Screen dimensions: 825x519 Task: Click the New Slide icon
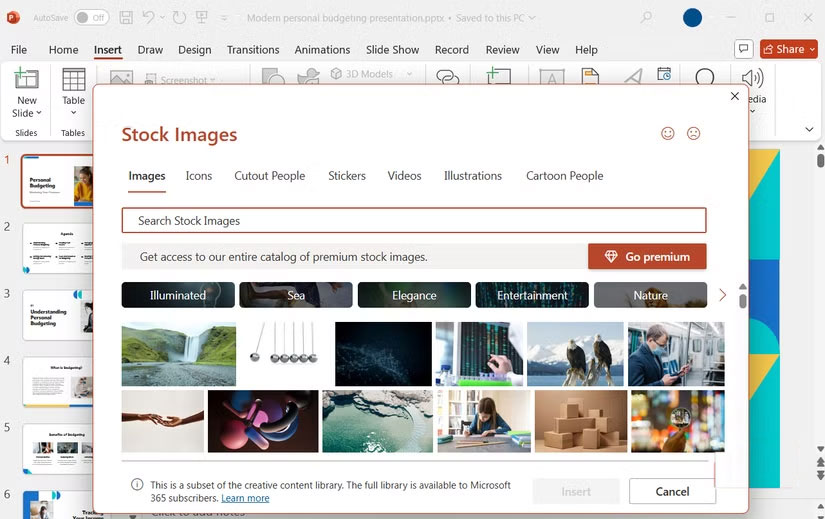point(26,81)
